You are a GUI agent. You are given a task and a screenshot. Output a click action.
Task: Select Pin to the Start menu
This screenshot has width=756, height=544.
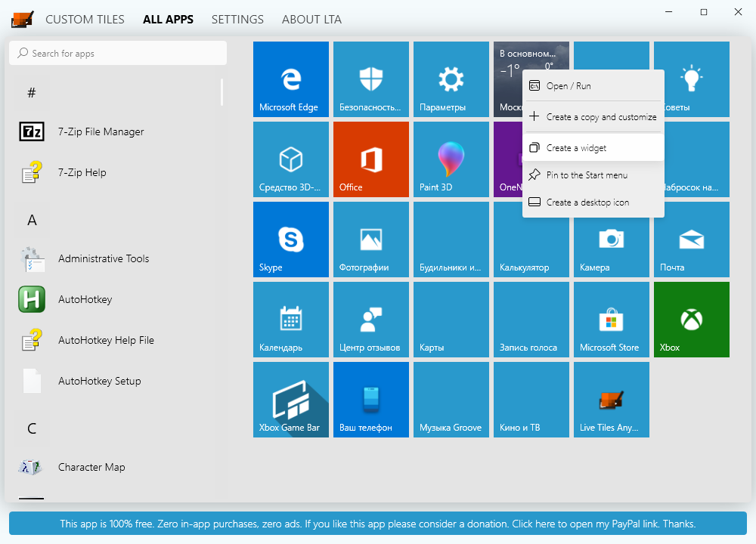click(593, 175)
